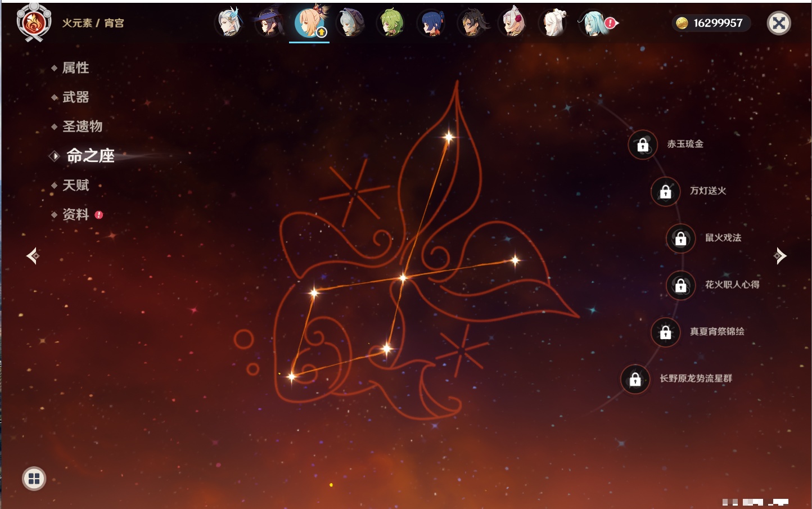
Task: Open the 天赋 talents menu
Action: (75, 185)
